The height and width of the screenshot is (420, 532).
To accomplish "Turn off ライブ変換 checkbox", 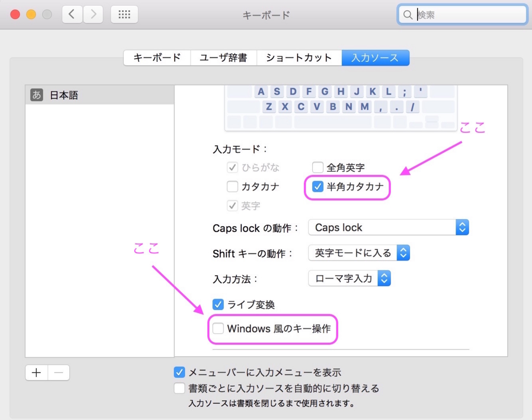I will coord(218,304).
